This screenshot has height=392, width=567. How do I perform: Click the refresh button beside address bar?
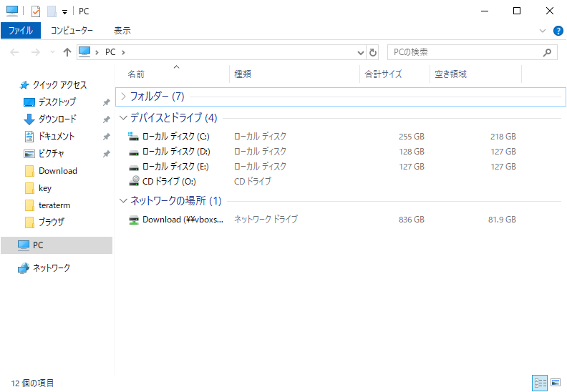click(373, 52)
